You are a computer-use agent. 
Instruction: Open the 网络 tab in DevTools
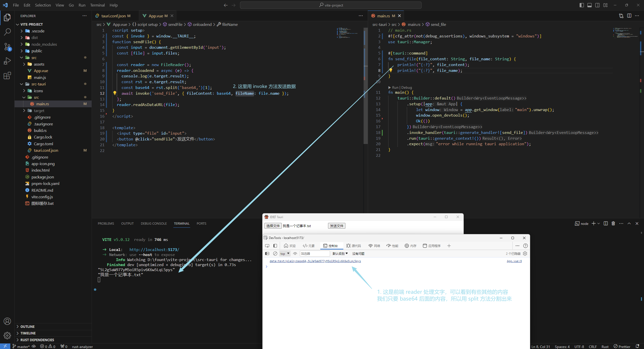point(374,246)
